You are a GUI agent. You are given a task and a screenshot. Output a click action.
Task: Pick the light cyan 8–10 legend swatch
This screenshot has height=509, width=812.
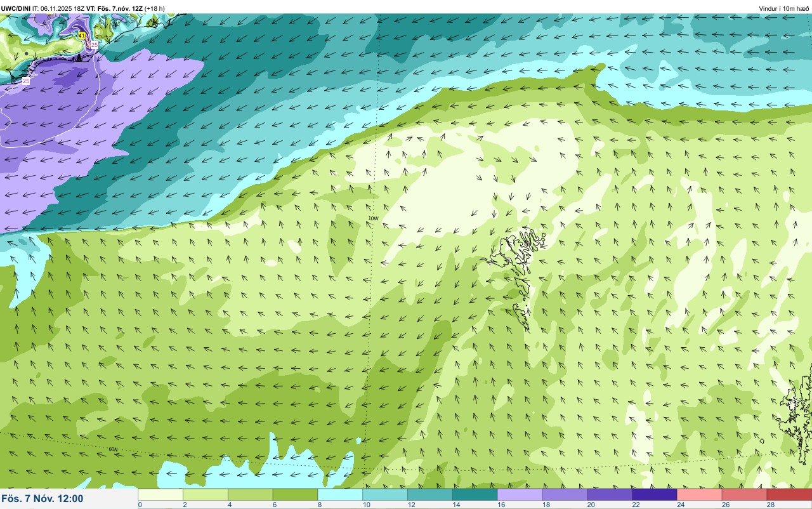(x=341, y=494)
